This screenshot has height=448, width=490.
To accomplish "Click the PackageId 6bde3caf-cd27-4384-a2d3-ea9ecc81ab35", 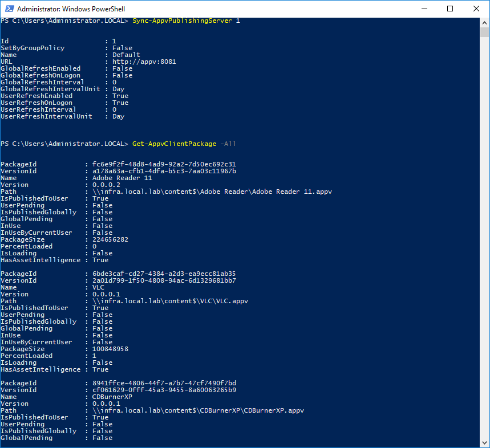I will click(x=164, y=274).
